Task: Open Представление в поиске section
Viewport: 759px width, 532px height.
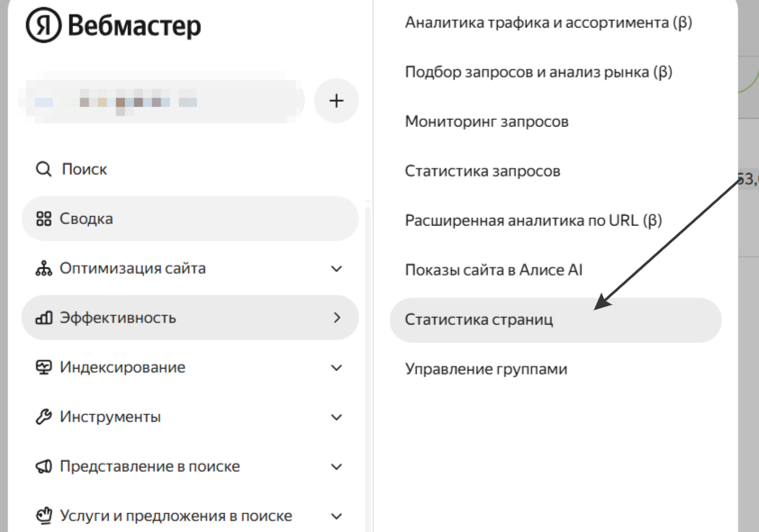Action: coord(190,466)
